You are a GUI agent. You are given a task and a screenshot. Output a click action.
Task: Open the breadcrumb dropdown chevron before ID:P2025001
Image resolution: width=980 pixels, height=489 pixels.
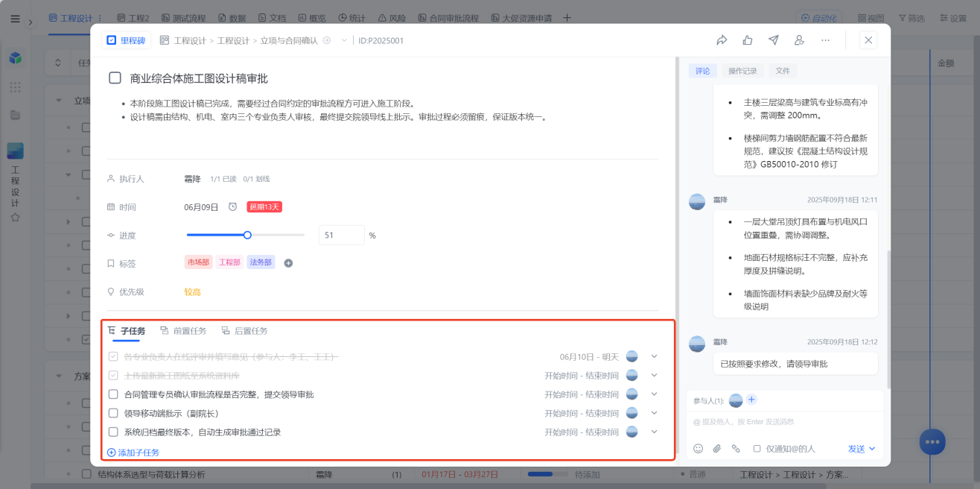(x=344, y=41)
